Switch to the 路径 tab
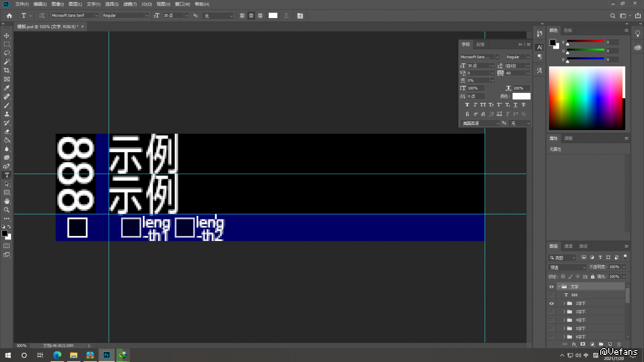This screenshot has height=362, width=644. [x=583, y=247]
